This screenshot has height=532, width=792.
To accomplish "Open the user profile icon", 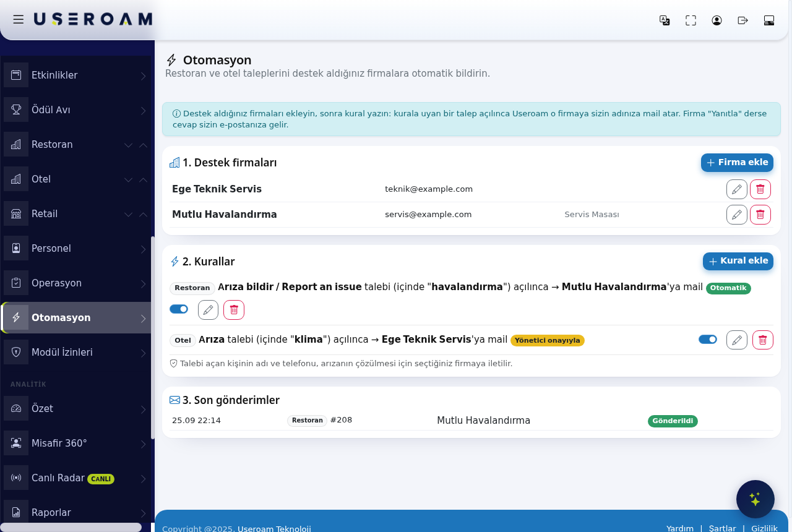I will [x=717, y=20].
